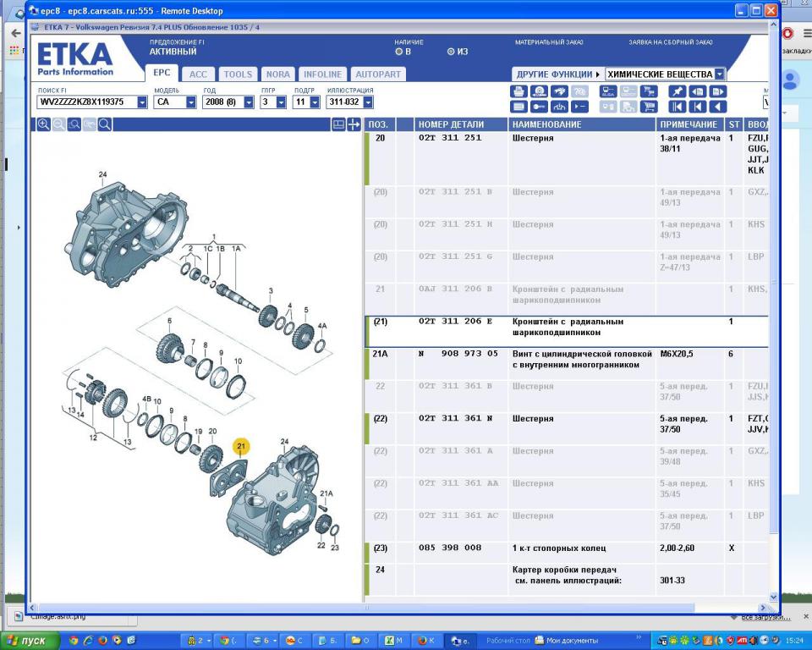Open the ХИМИЧЕСКИЕ ВЕЩЕСТВА dropdown

coord(720,74)
